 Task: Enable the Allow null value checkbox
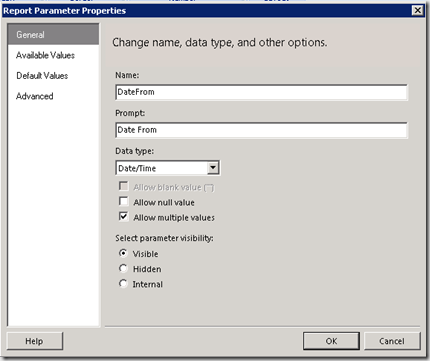(x=124, y=201)
